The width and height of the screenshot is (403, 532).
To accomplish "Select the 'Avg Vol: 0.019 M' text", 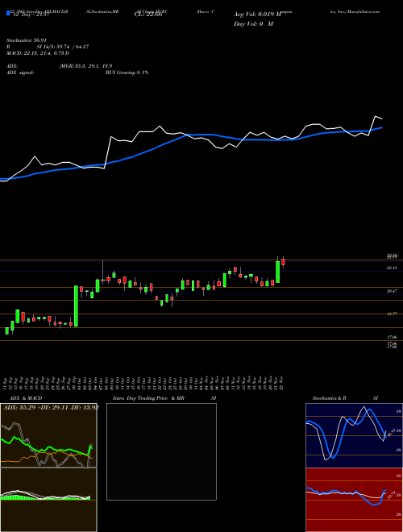I will pos(257,15).
